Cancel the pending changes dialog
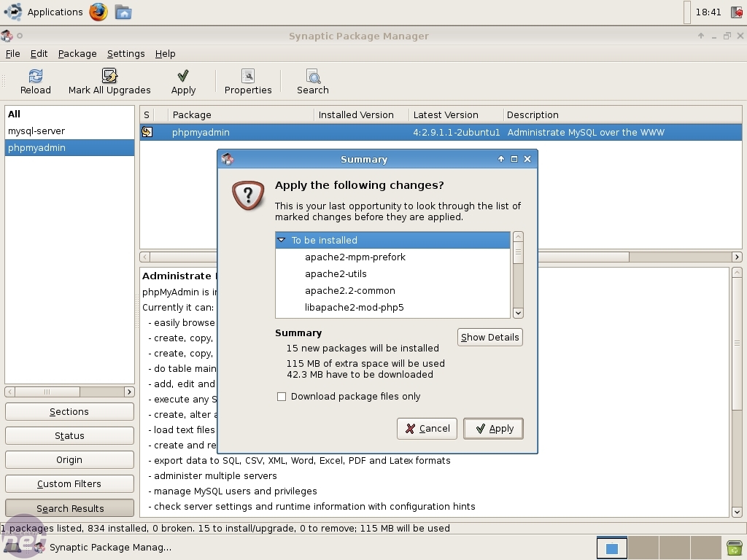747x560 pixels. click(427, 429)
